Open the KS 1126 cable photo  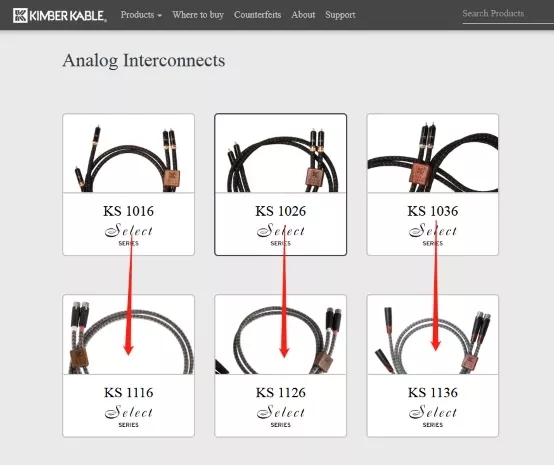281,335
